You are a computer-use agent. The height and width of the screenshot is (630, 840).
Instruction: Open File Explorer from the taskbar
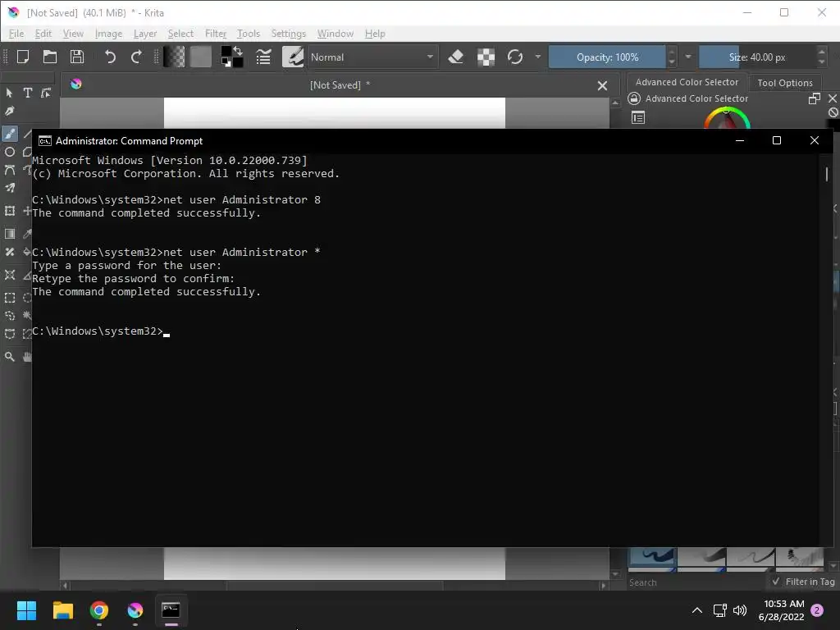[62, 610]
